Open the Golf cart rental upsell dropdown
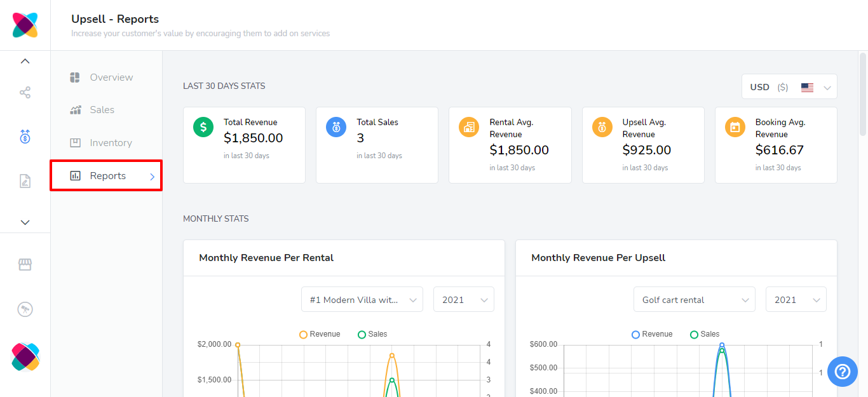 click(x=695, y=300)
